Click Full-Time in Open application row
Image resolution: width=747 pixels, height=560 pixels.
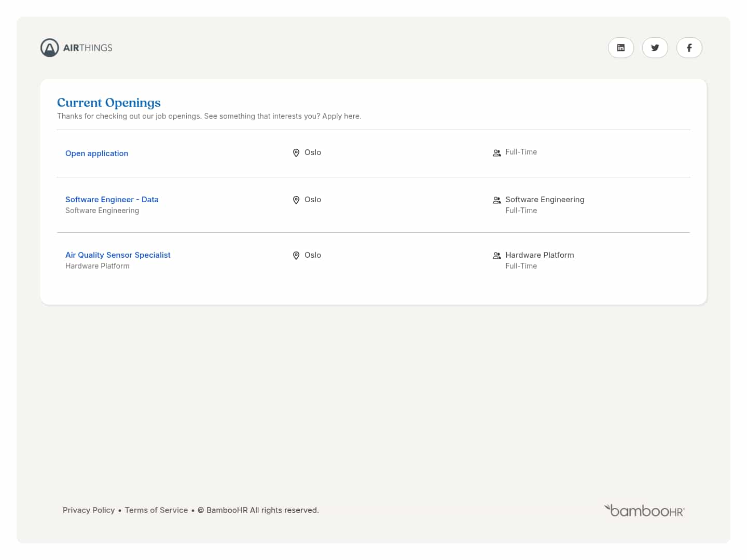click(521, 152)
